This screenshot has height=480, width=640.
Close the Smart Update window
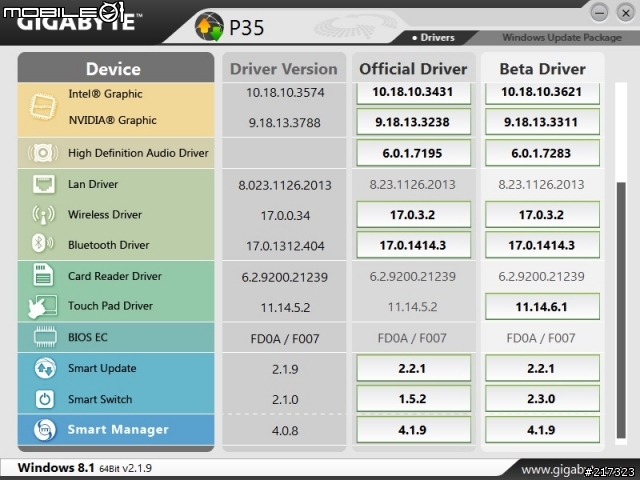(625, 13)
